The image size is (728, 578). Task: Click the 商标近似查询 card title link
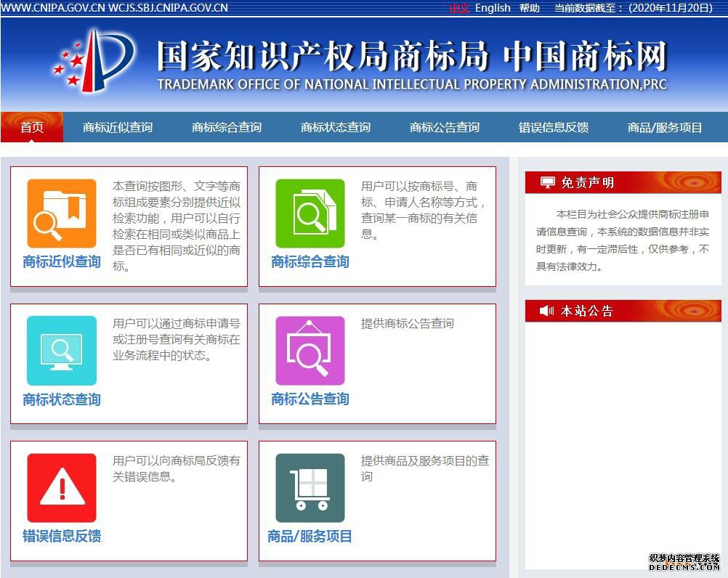[62, 261]
